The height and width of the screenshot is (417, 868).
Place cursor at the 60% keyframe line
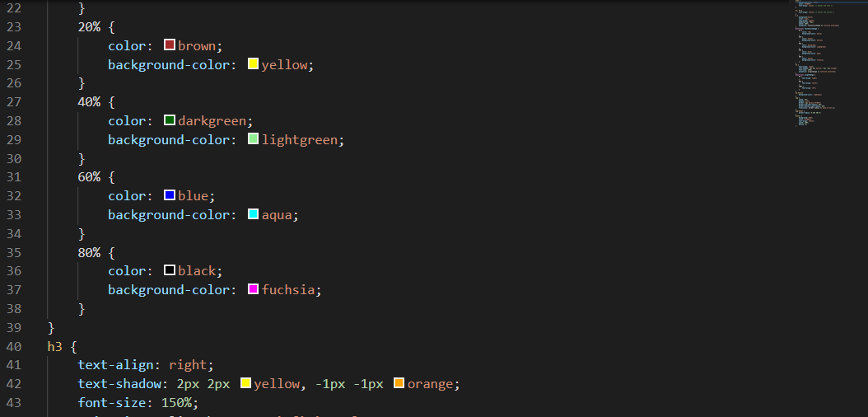[89, 177]
